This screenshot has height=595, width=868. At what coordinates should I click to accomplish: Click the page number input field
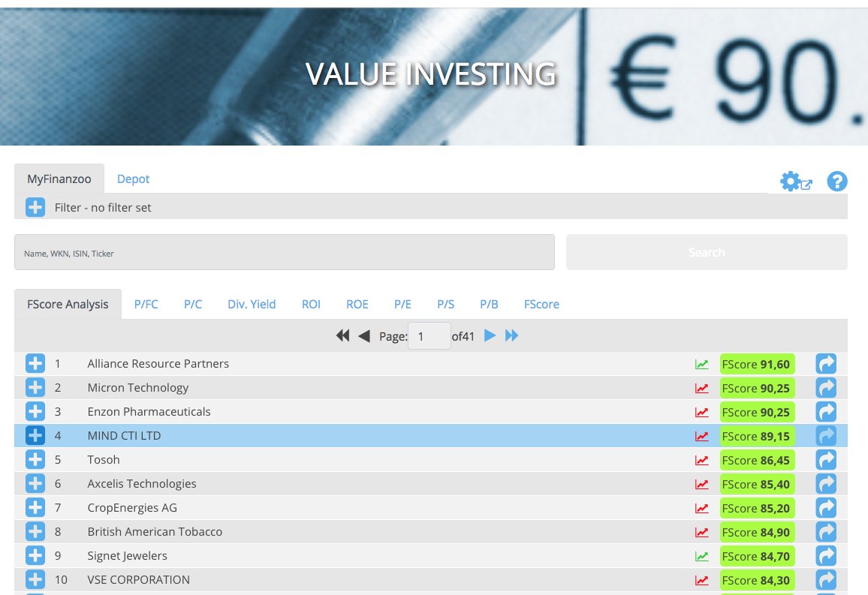(x=429, y=335)
